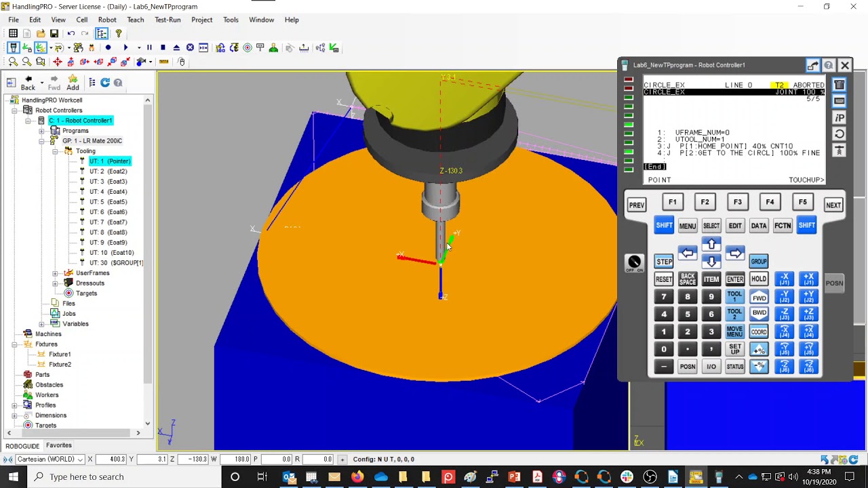Toggle the left SHIFT key on the pendant
Screen dimensions: 868x488
click(x=664, y=226)
